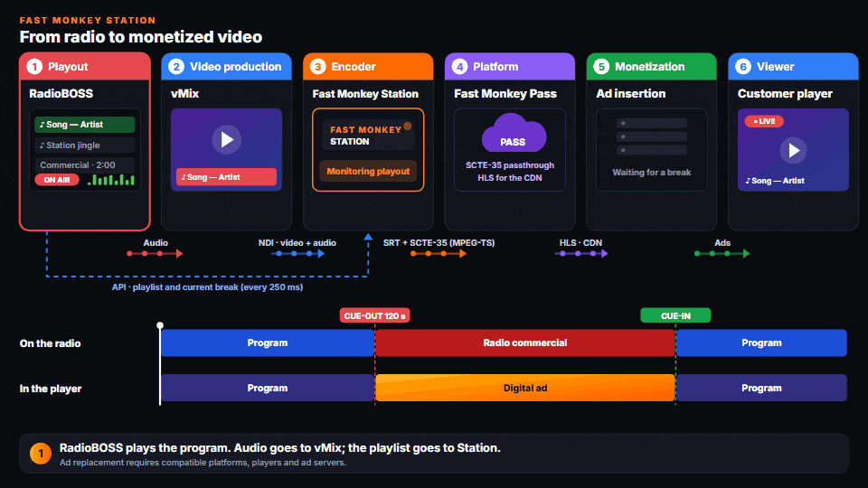The image size is (868, 488).
Task: Click the green Ads flow arrow
Action: click(x=722, y=253)
